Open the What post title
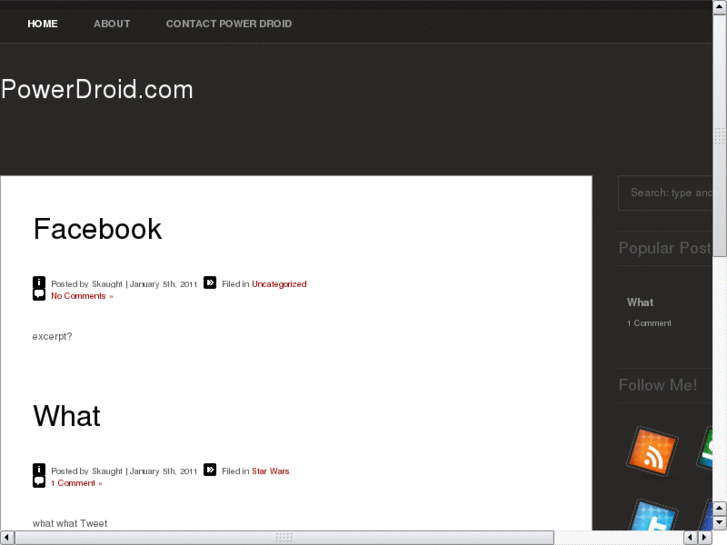 [67, 416]
